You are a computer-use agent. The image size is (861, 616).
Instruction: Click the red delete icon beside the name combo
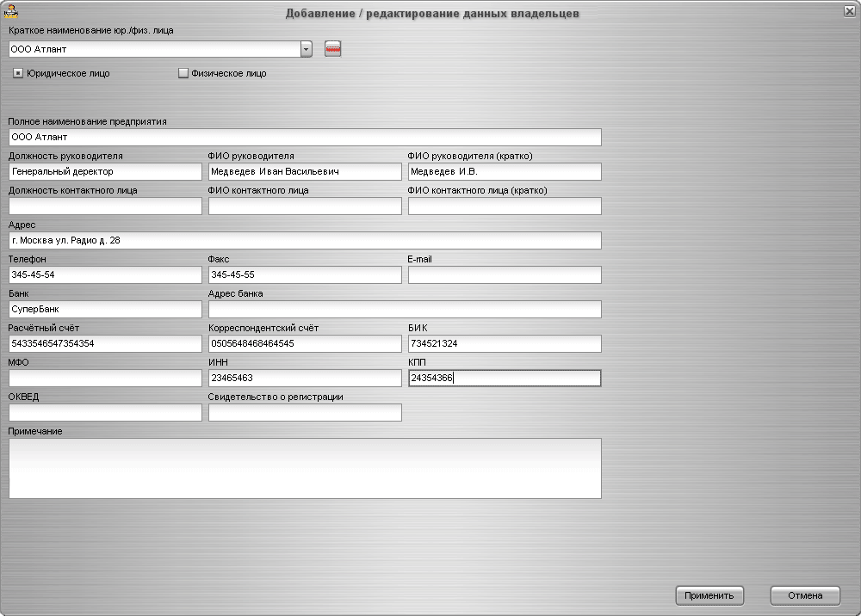pyautogui.click(x=332, y=49)
